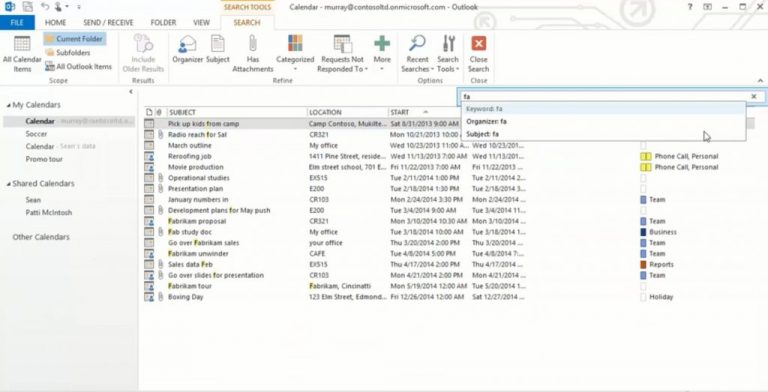The width and height of the screenshot is (768, 392).
Task: Choose the 'Keyword: fa' suggestion
Action: point(603,109)
